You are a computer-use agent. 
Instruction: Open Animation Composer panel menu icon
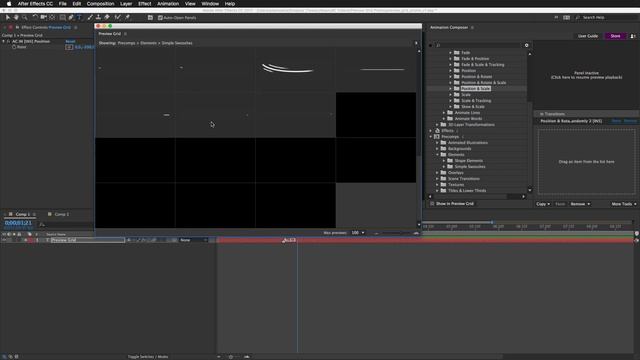[472, 27]
